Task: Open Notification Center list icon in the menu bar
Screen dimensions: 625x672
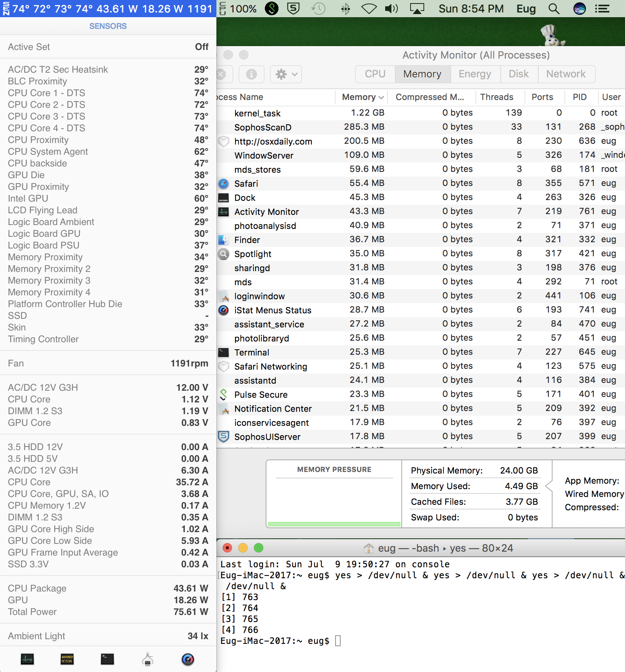Action: 602,9
